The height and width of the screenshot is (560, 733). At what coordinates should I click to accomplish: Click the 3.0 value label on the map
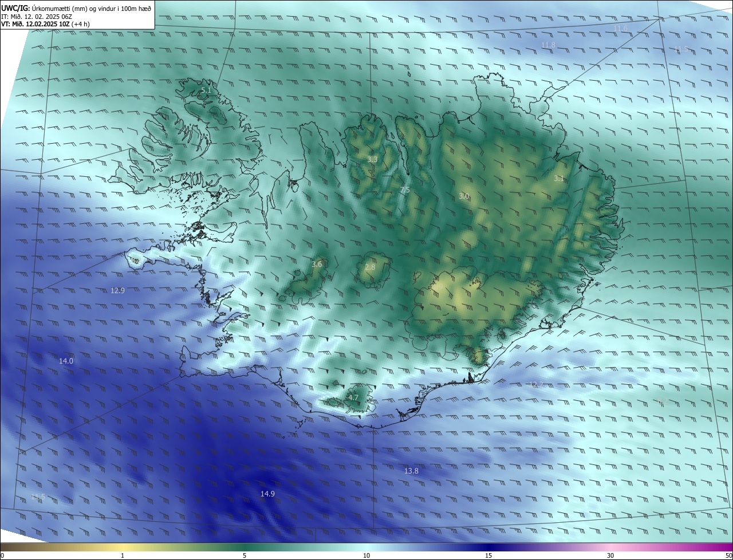tap(464, 196)
